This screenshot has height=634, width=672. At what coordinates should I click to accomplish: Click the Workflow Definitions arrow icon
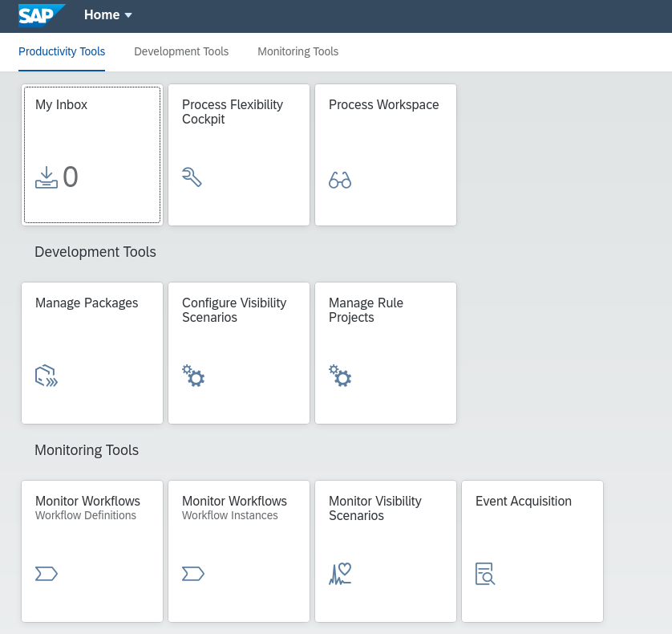click(x=47, y=573)
